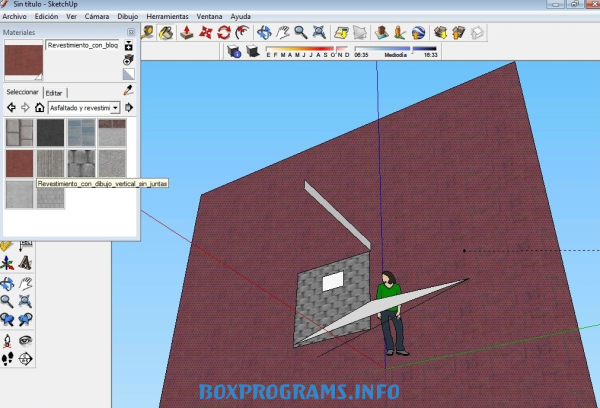Screen dimensions: 600x408
Task: Go back in materials browser
Action: pos(11,108)
